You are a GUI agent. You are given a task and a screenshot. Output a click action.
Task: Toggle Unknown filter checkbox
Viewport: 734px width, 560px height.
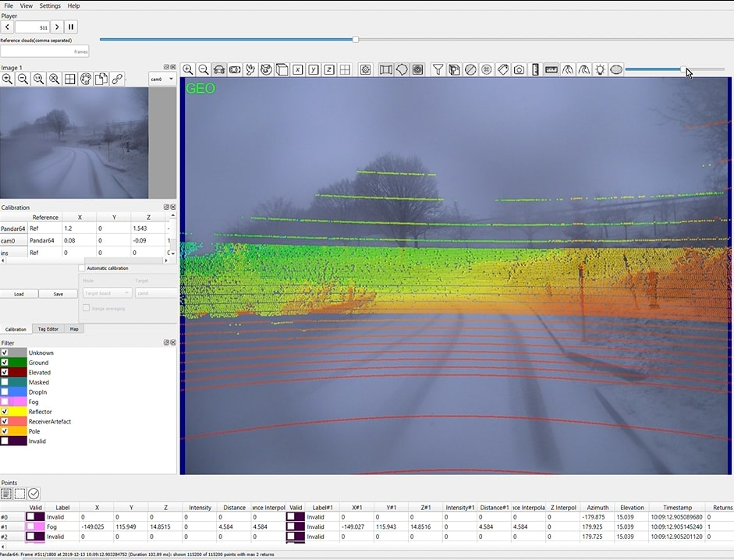(5, 353)
